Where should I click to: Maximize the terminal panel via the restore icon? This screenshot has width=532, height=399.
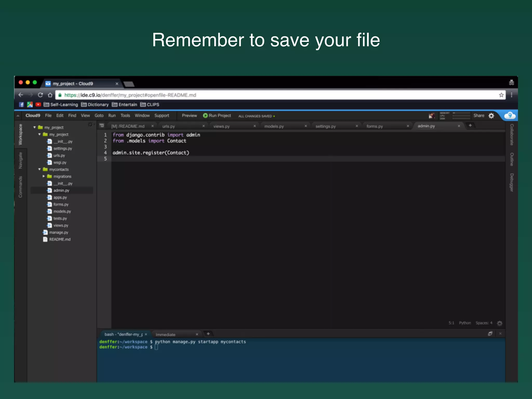[490, 334]
